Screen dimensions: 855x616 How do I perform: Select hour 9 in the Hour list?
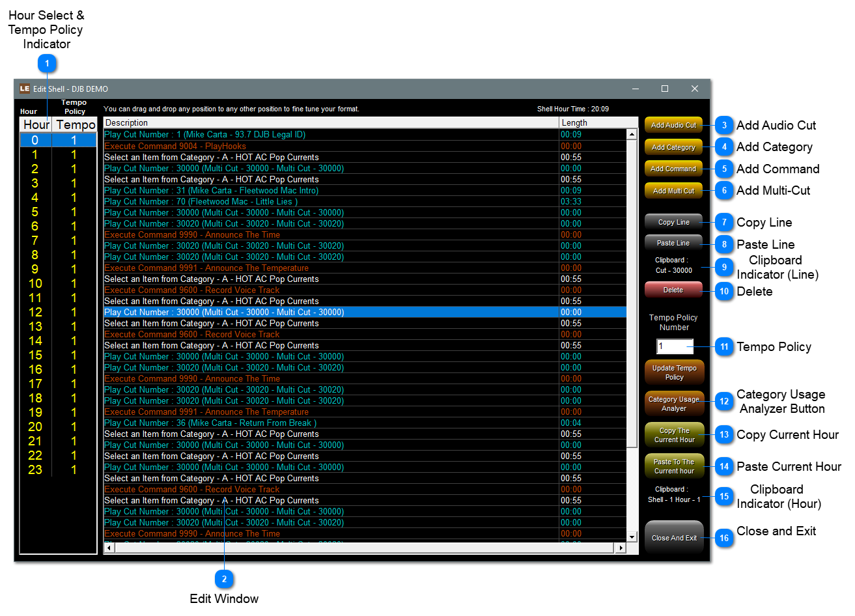pos(58,269)
